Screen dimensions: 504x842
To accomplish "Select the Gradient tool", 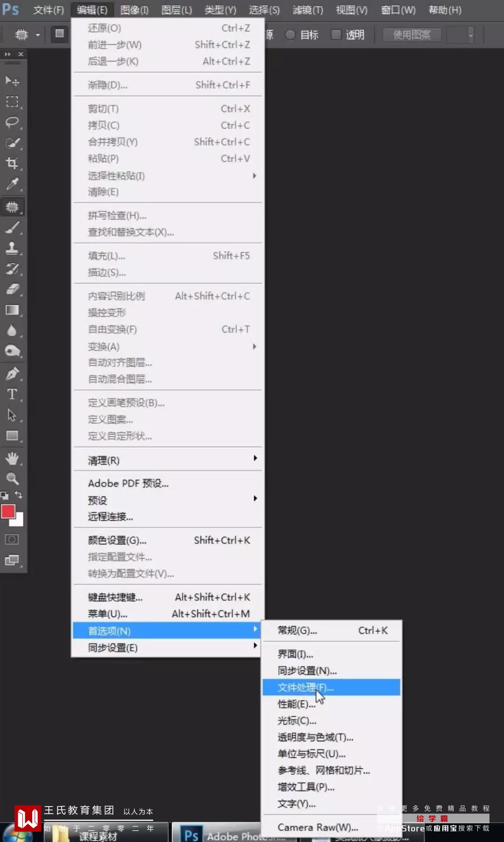I will point(12,310).
